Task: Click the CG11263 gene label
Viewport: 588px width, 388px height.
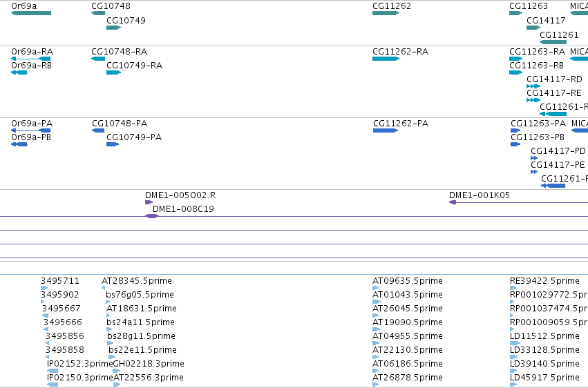Action: click(x=529, y=6)
